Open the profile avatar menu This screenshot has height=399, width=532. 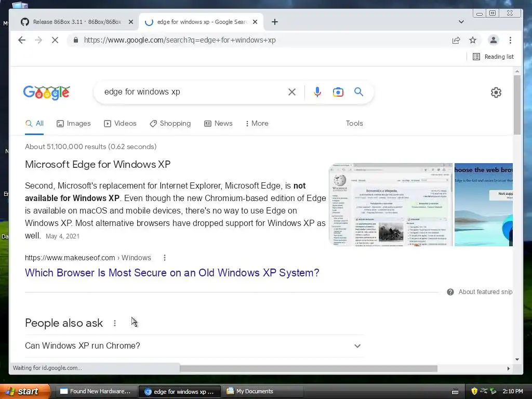(494, 40)
